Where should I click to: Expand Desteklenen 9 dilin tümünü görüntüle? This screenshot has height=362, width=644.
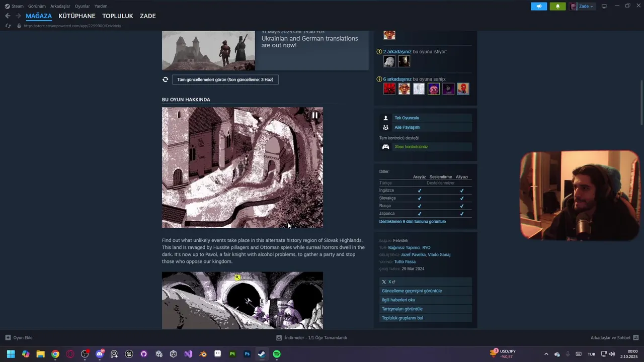pos(413,222)
